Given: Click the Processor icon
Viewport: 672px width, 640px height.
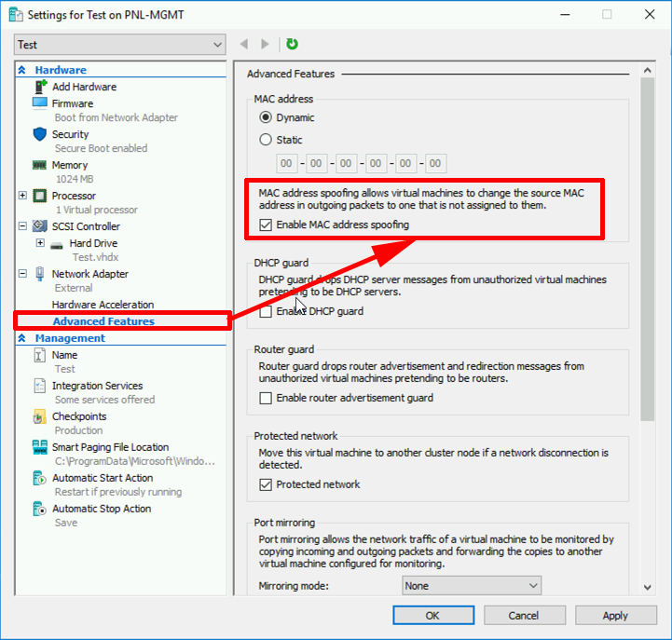Looking at the screenshot, I should (40, 196).
